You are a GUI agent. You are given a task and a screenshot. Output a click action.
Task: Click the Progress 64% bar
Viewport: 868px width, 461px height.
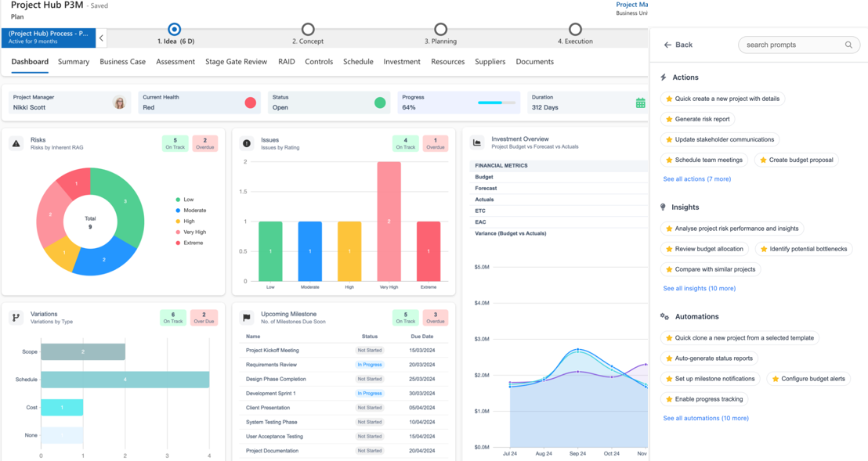tap(497, 103)
